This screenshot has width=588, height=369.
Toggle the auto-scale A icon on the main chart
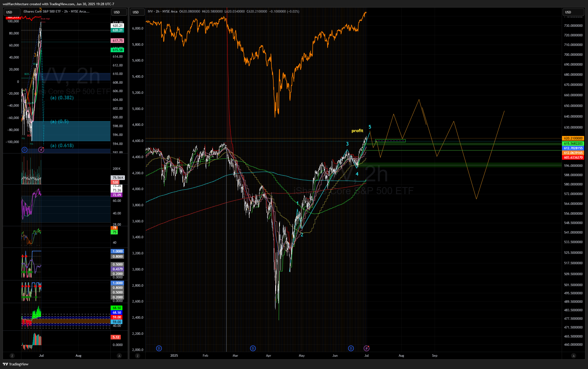[x=573, y=356]
